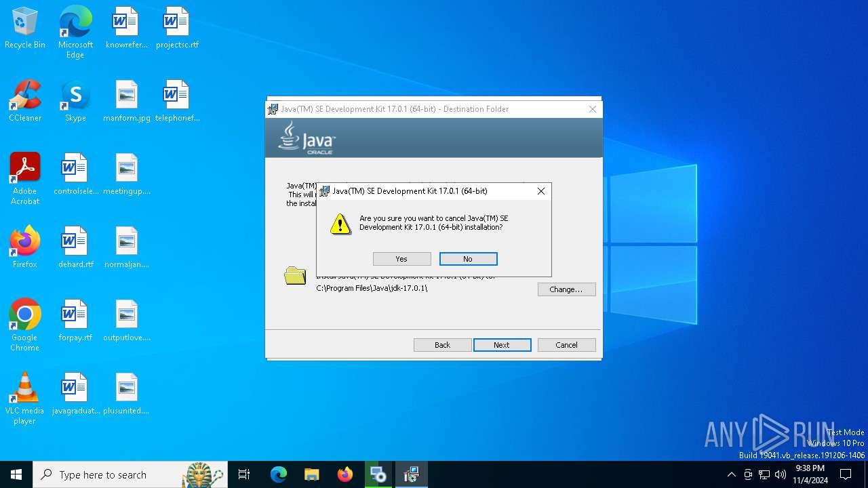Open File Explorer from the taskbar
Viewport: 868px width, 488px height.
[311, 474]
